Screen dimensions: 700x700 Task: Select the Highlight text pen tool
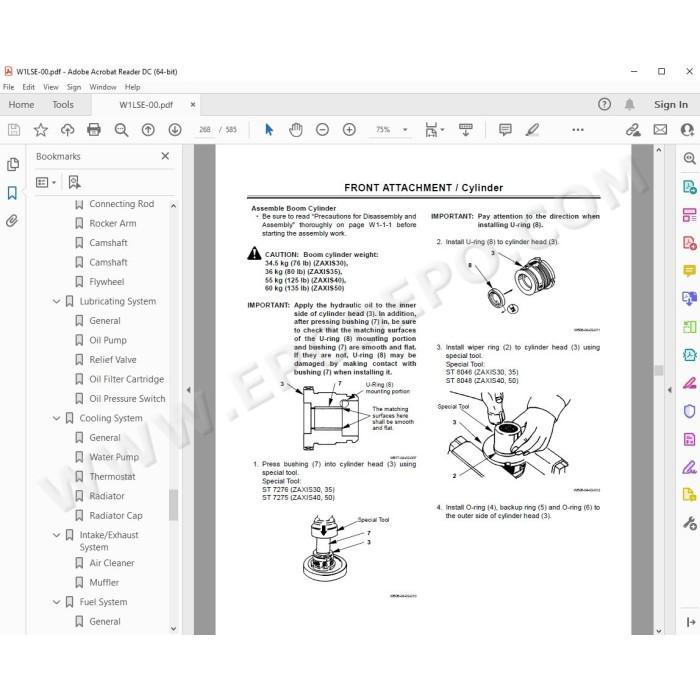(532, 130)
